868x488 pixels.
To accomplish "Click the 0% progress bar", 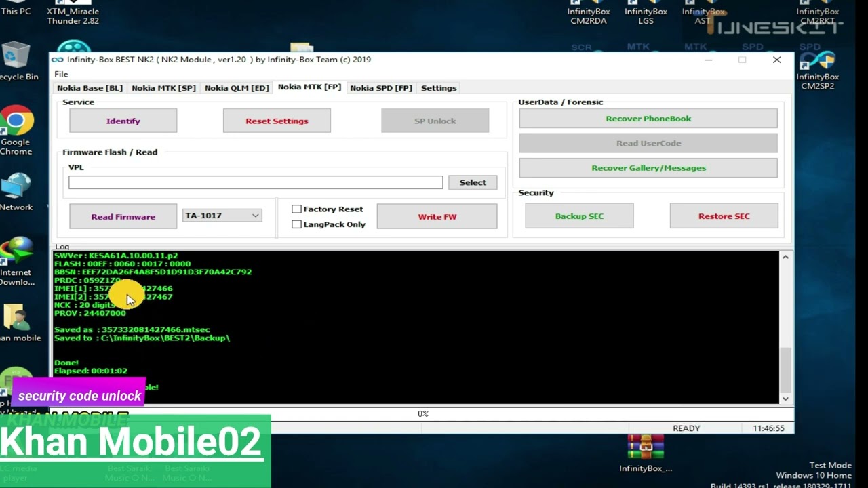I will [x=422, y=413].
